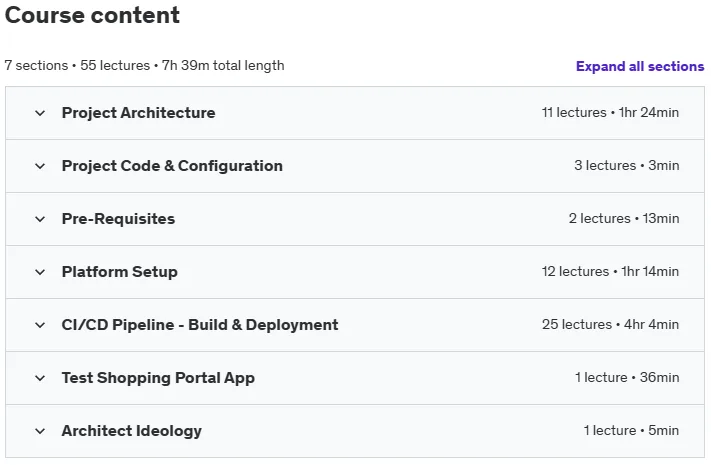Viewport: 711px width, 465px height.
Task: Expand Architect Ideology chevron arrow
Action: pyautogui.click(x=40, y=431)
